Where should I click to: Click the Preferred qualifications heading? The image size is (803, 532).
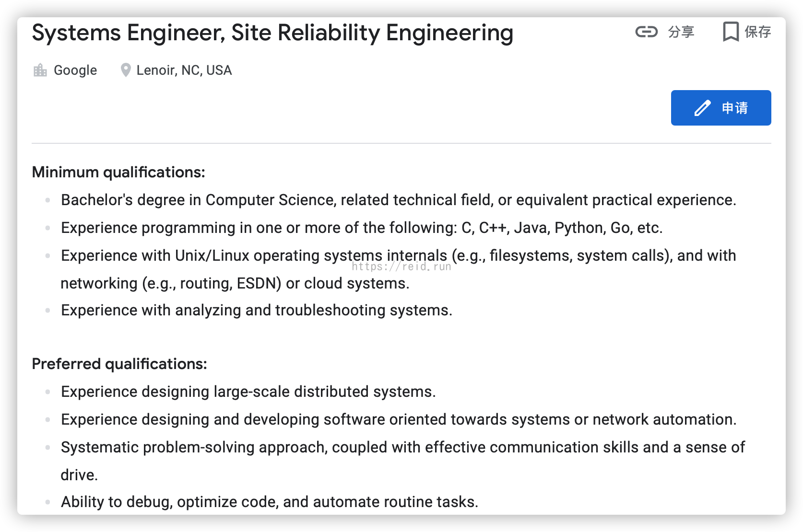pyautogui.click(x=119, y=364)
